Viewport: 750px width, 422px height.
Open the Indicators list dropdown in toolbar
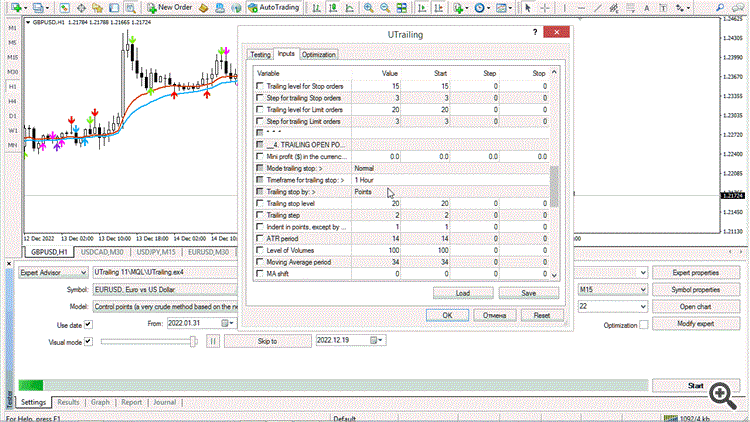(x=460, y=8)
